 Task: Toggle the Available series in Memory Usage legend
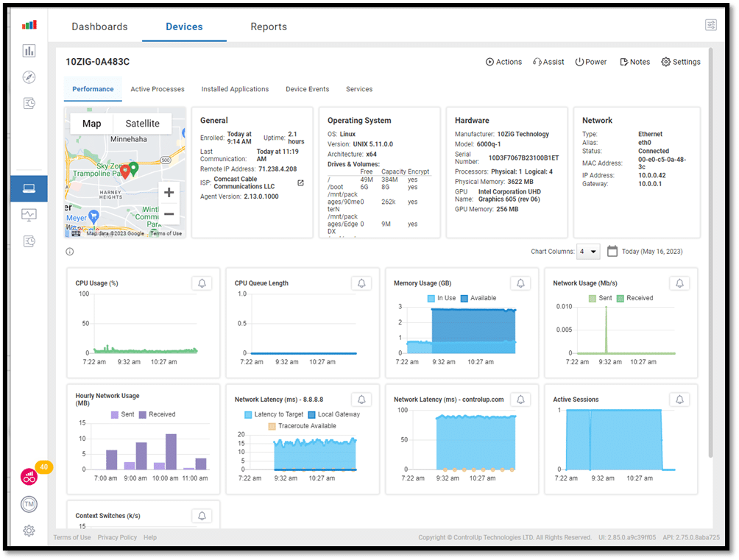[478, 298]
